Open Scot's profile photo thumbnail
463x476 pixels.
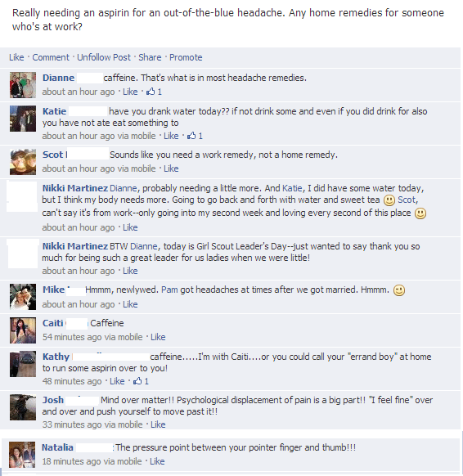tap(23, 162)
